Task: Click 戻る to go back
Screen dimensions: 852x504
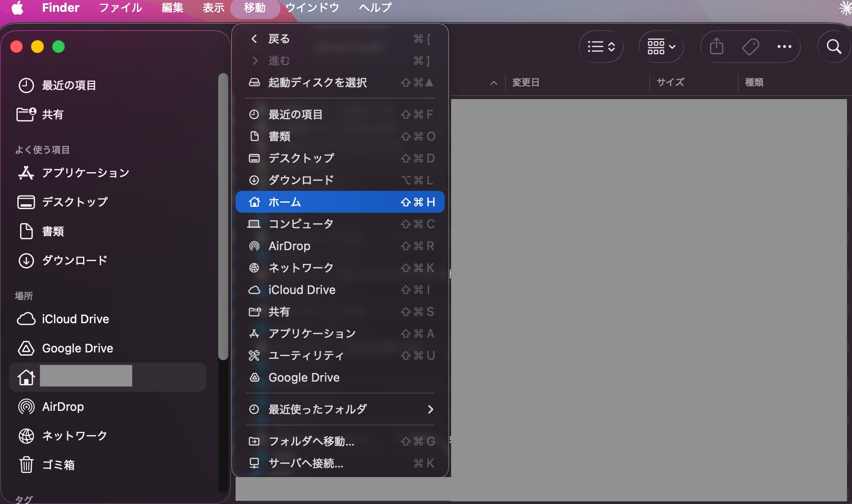Action: [x=279, y=39]
